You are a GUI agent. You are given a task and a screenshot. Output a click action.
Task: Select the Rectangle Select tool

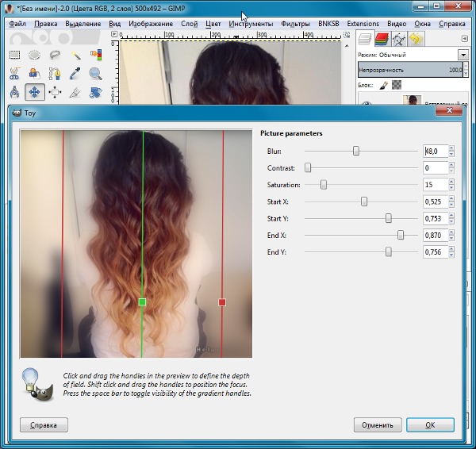[14, 55]
